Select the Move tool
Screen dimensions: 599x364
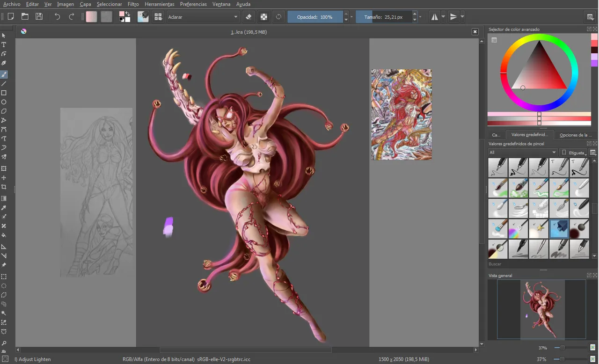[x=4, y=178]
